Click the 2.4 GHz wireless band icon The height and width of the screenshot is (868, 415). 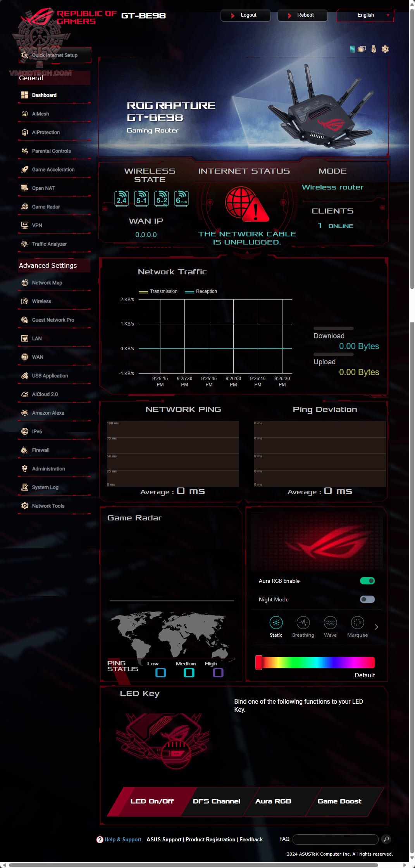click(122, 198)
